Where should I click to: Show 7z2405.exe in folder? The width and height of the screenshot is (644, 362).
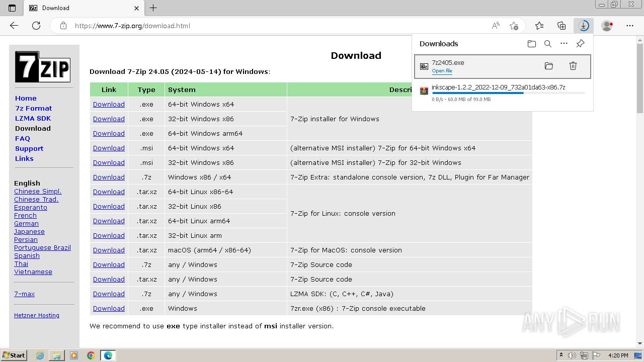pyautogui.click(x=549, y=66)
